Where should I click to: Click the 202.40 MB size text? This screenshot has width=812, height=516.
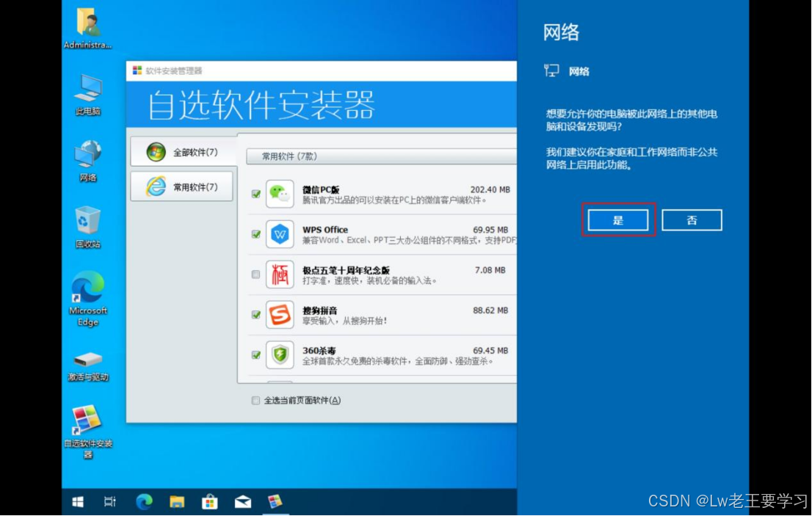point(490,189)
